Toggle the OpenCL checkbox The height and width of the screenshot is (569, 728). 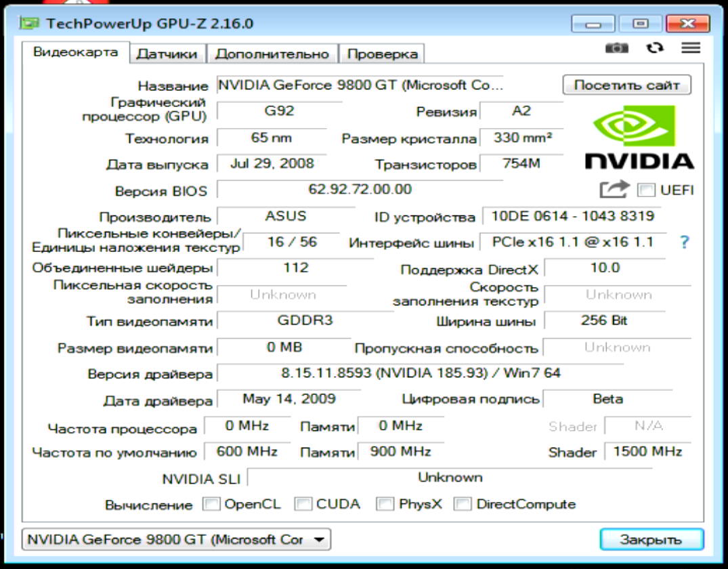click(x=211, y=504)
